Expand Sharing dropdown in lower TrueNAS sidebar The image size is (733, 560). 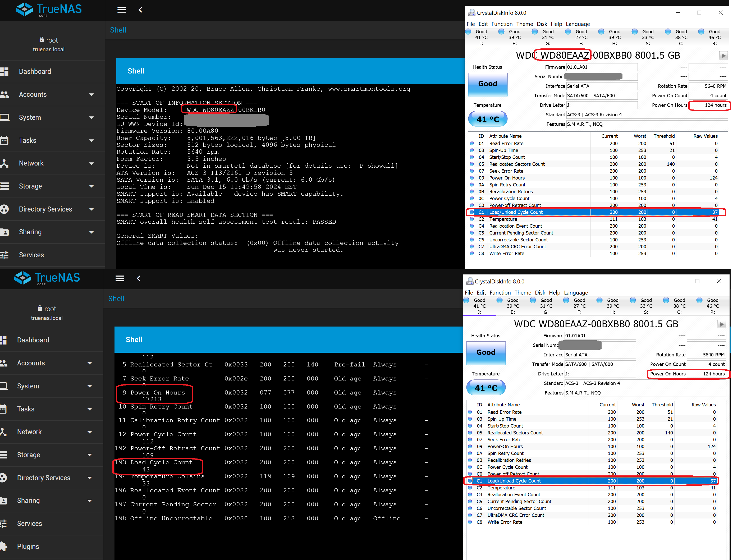coord(90,501)
